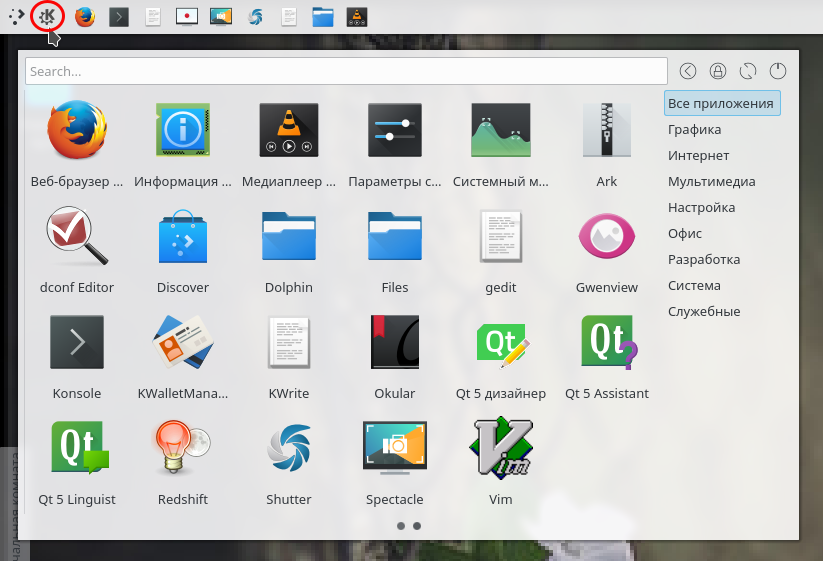Open the Настройка category
823x561 pixels.
[x=701, y=207]
